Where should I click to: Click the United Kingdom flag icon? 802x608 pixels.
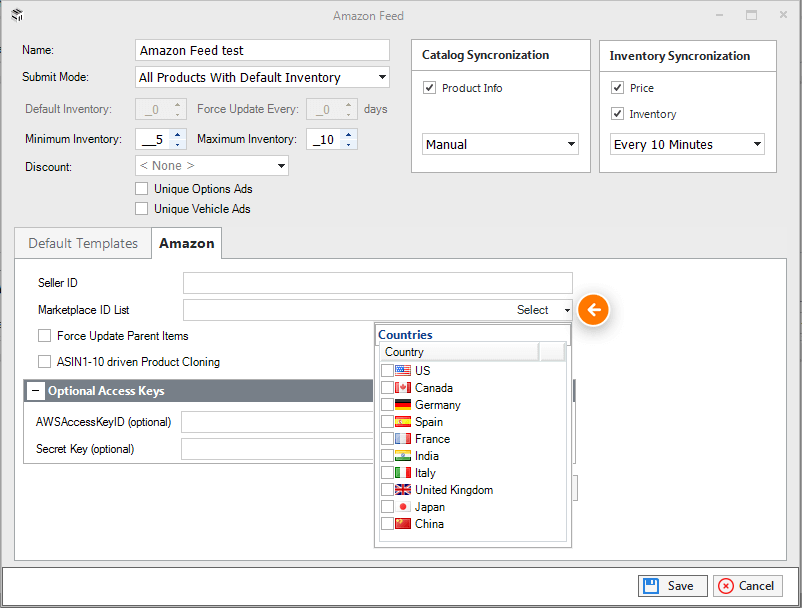[403, 489]
